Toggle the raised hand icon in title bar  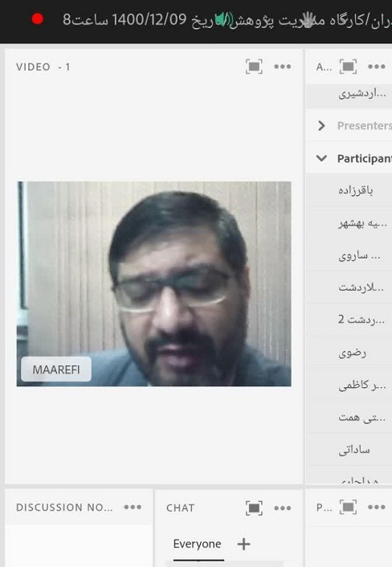[308, 19]
